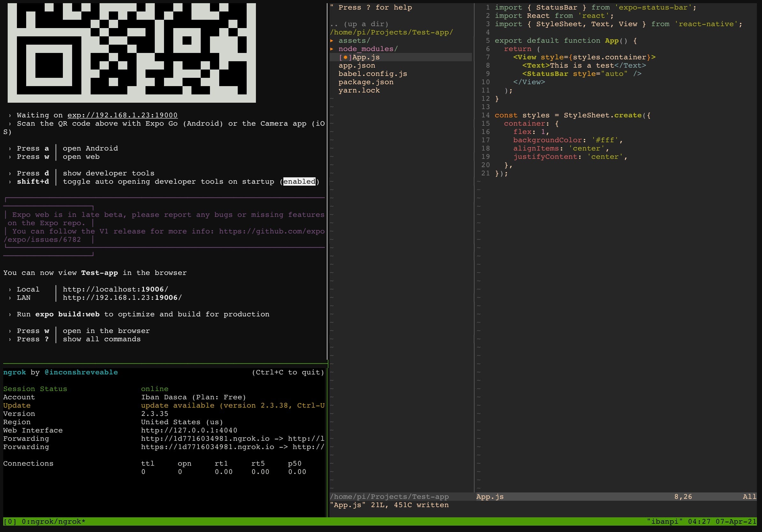
Task: Click the NERDTree status line path /home/pi/Projects/Test-app
Action: pos(389,497)
